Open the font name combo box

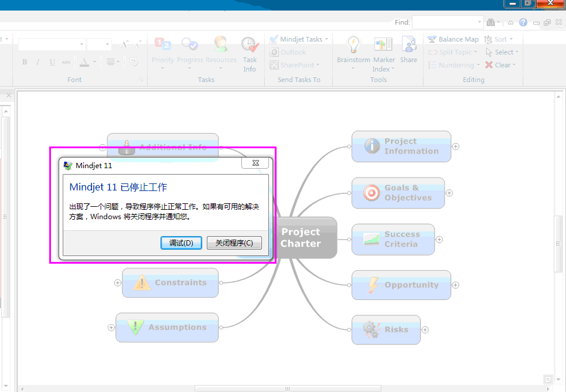click(x=52, y=44)
